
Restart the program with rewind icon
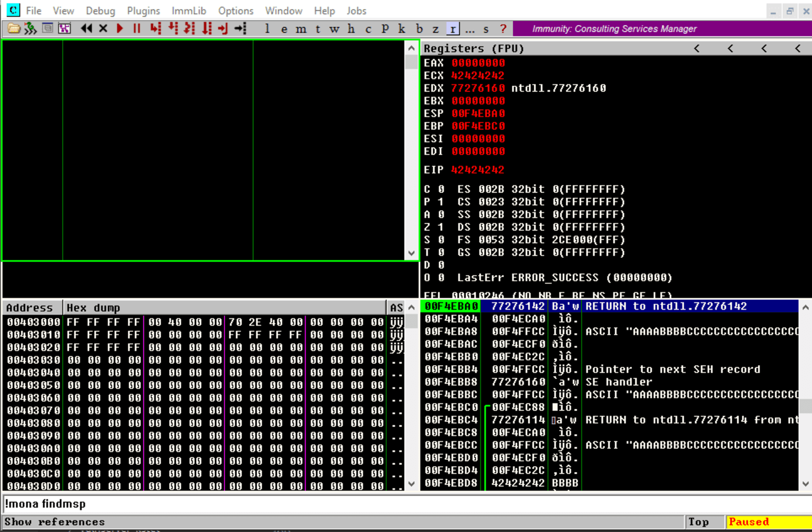86,29
